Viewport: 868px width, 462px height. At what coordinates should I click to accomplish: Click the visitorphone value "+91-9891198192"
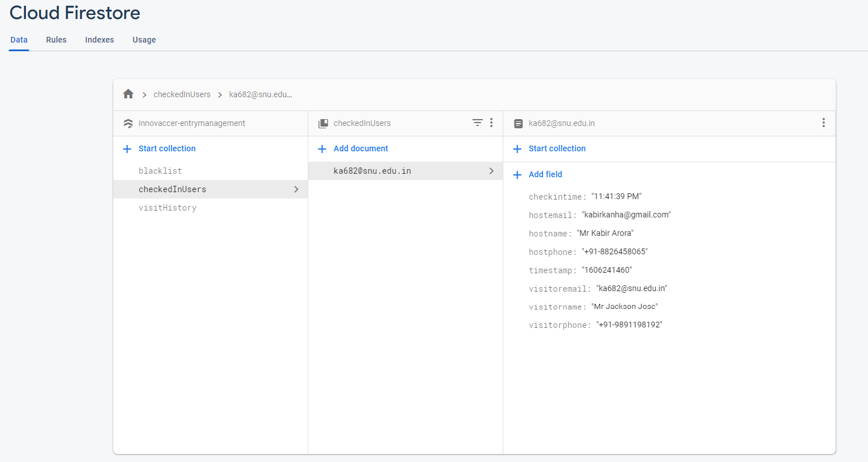[x=629, y=324]
